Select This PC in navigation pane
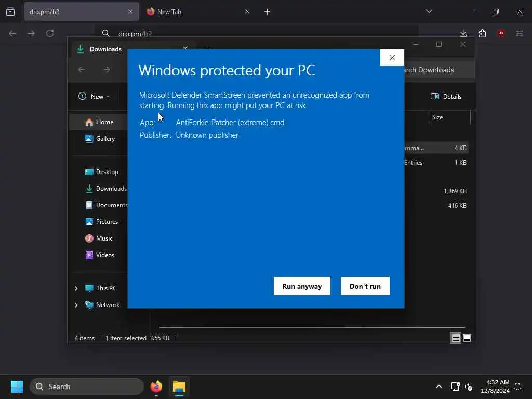Viewport: 532px width, 399px height. pos(101,288)
